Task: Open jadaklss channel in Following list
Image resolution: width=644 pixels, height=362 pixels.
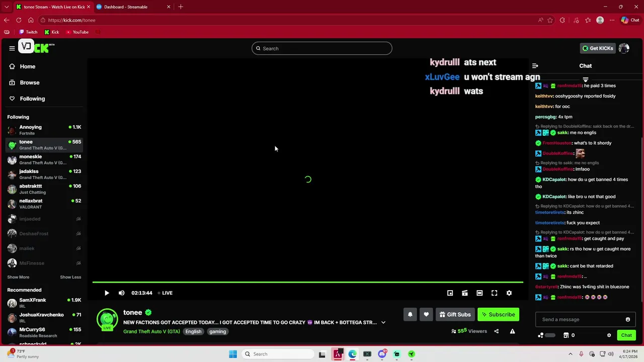Action: 44,174
